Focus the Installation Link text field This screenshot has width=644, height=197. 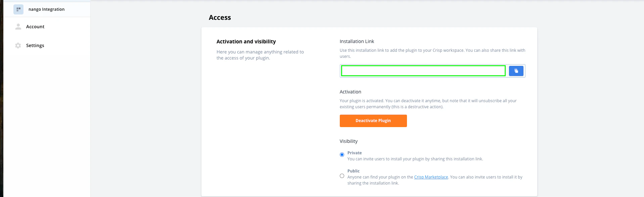(423, 71)
